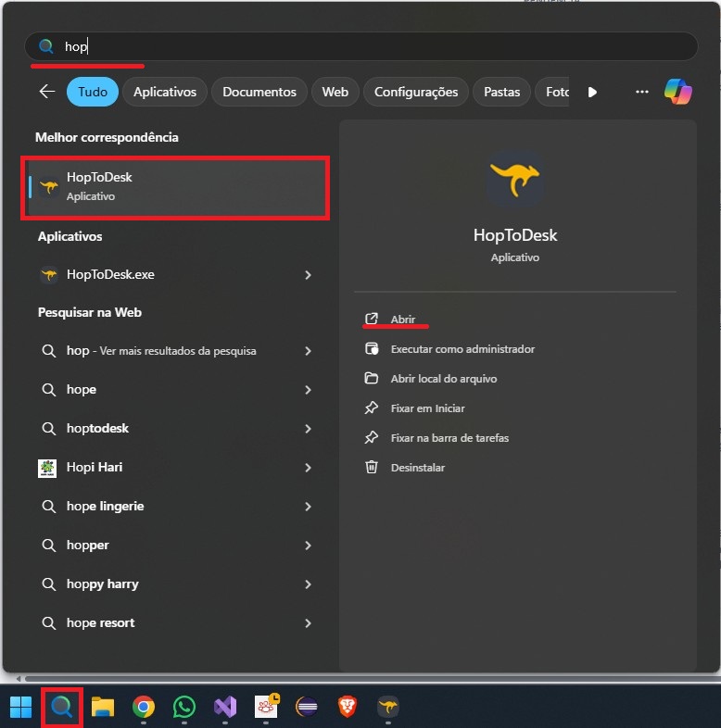Viewport: 721px width, 728px height.
Task: Click Abrir to open HopToDesk
Action: pyautogui.click(x=403, y=320)
